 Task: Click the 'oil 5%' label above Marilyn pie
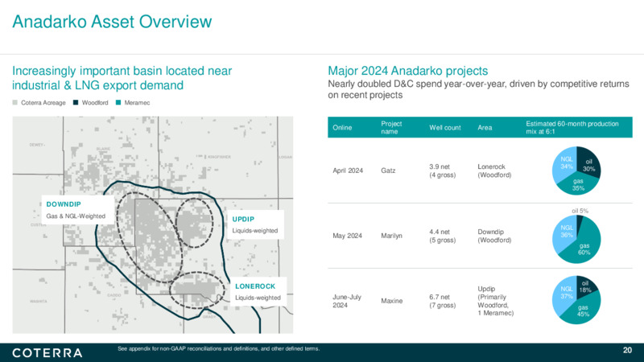tap(580, 211)
